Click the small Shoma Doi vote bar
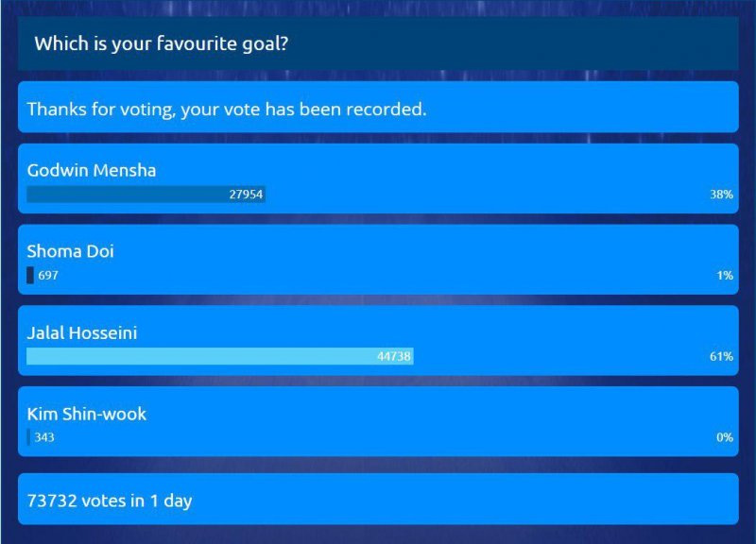This screenshot has width=756, height=544. point(30,275)
